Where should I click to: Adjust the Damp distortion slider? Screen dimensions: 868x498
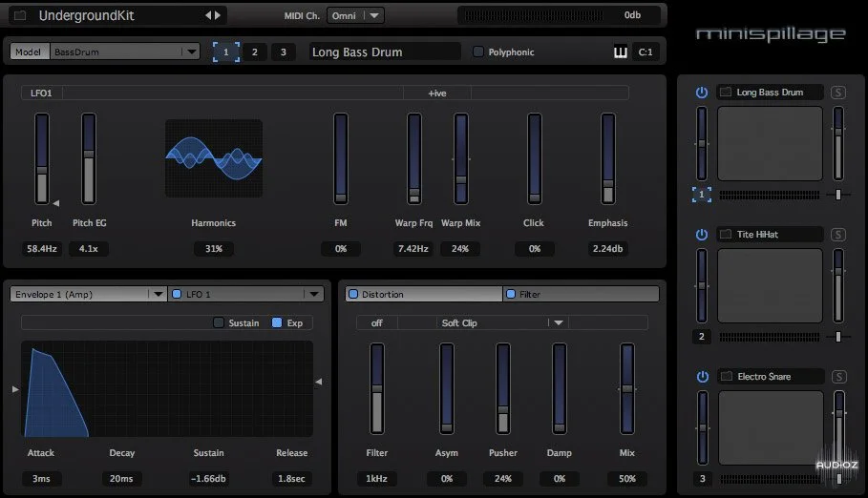(x=560, y=388)
